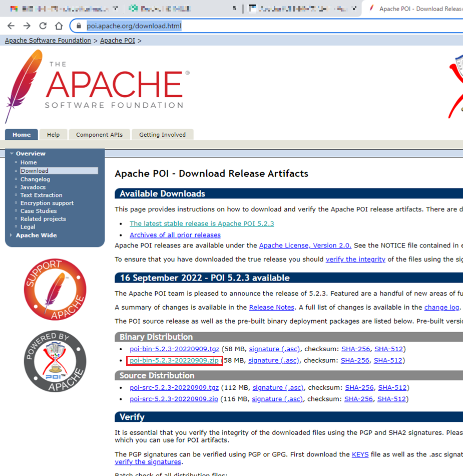Viewport: 463px width, 476px height.
Task: Download poi-src-5.2.3-20220909.tgz
Action: tap(174, 388)
